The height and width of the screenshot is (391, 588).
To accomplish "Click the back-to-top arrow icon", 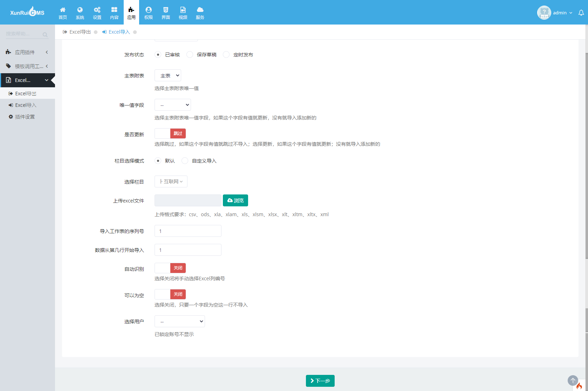I will (x=573, y=380).
